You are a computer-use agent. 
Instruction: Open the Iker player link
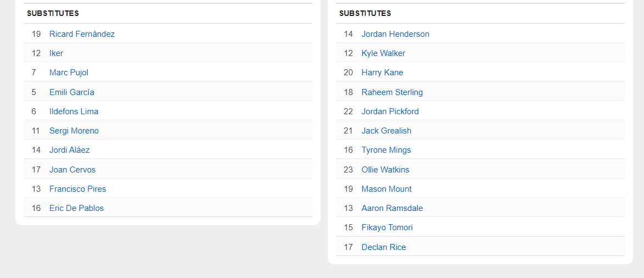tap(56, 53)
